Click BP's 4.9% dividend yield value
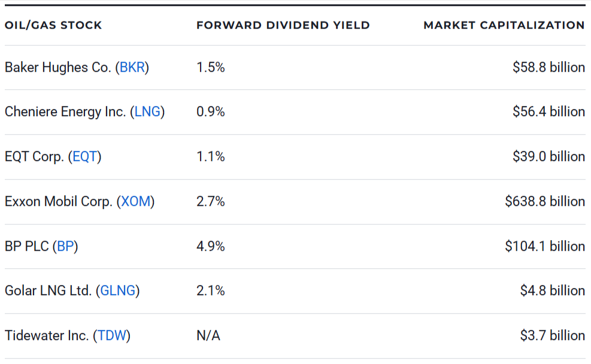This screenshot has height=364, width=591. [210, 246]
